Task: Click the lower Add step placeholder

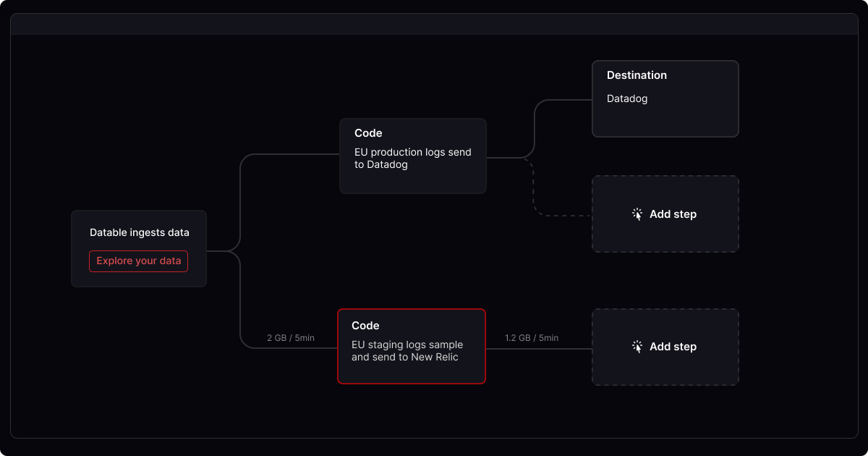Action: coord(665,347)
